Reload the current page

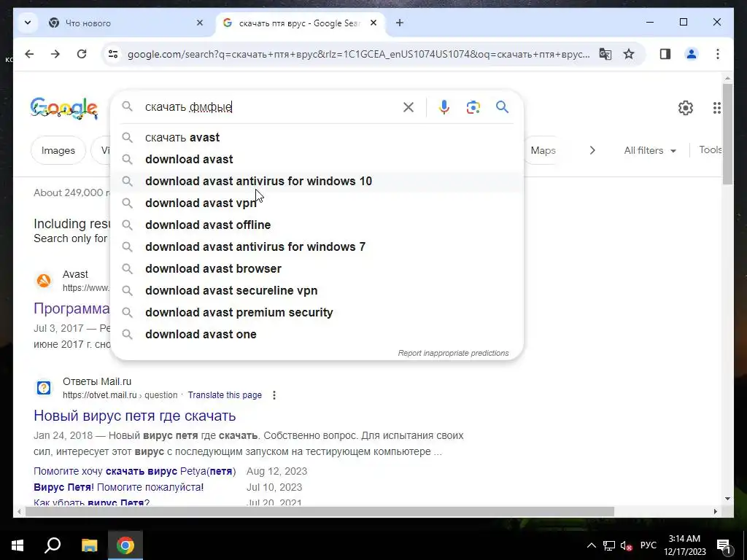82,54
